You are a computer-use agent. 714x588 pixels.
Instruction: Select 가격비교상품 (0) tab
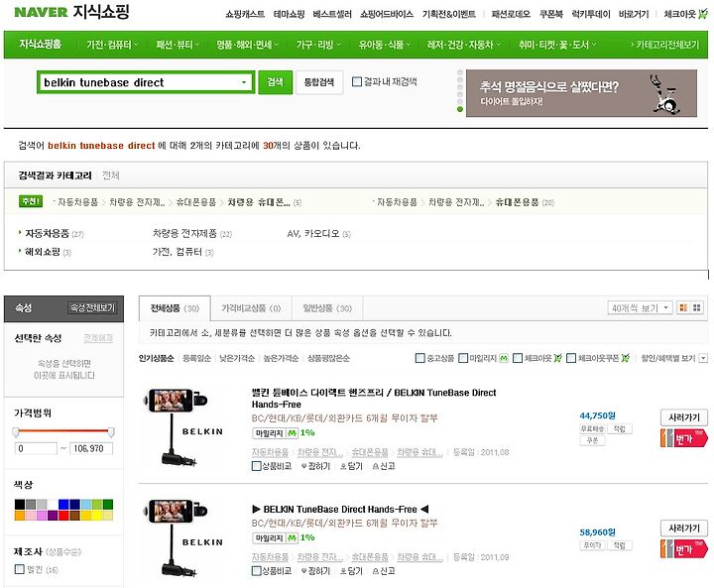pos(251,308)
